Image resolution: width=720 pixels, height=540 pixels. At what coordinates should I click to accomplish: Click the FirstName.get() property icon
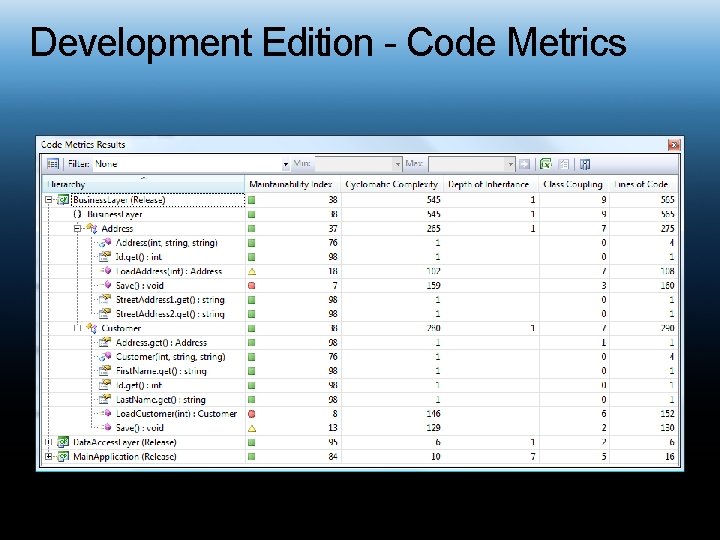105,371
